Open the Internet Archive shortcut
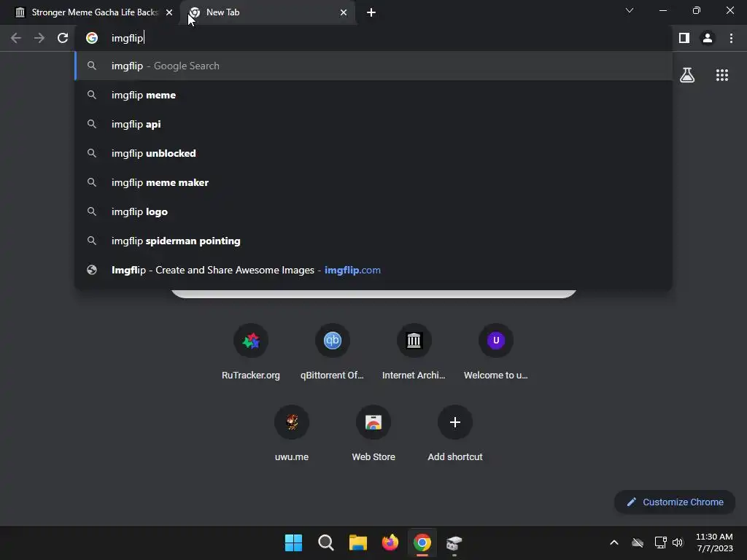747x560 pixels. 414,352
